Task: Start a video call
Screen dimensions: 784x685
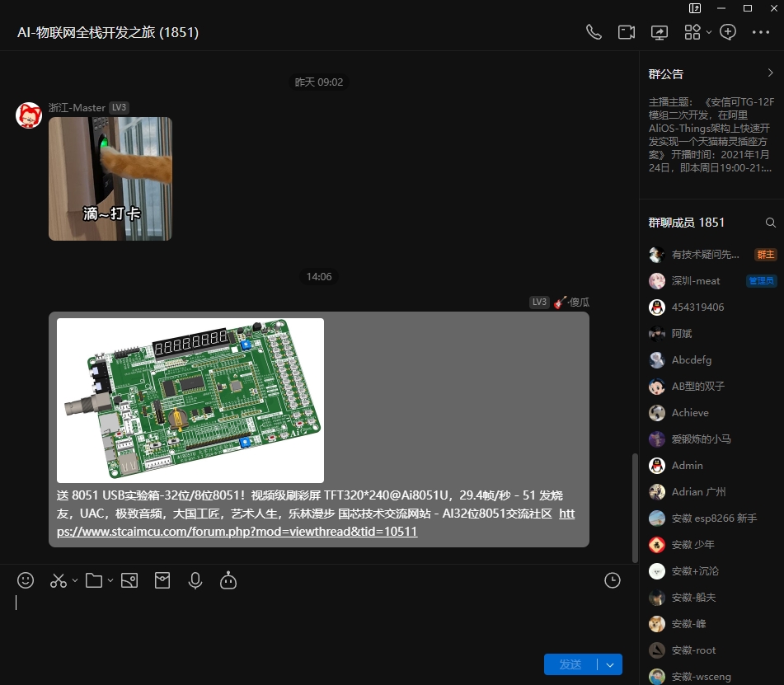Action: [627, 32]
